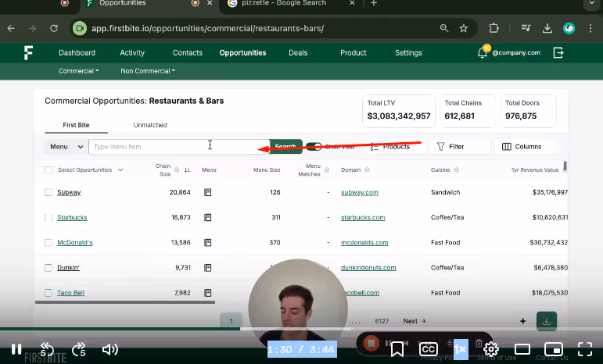Image resolution: width=603 pixels, height=364 pixels.
Task: Click Next pagination link
Action: [x=415, y=321]
